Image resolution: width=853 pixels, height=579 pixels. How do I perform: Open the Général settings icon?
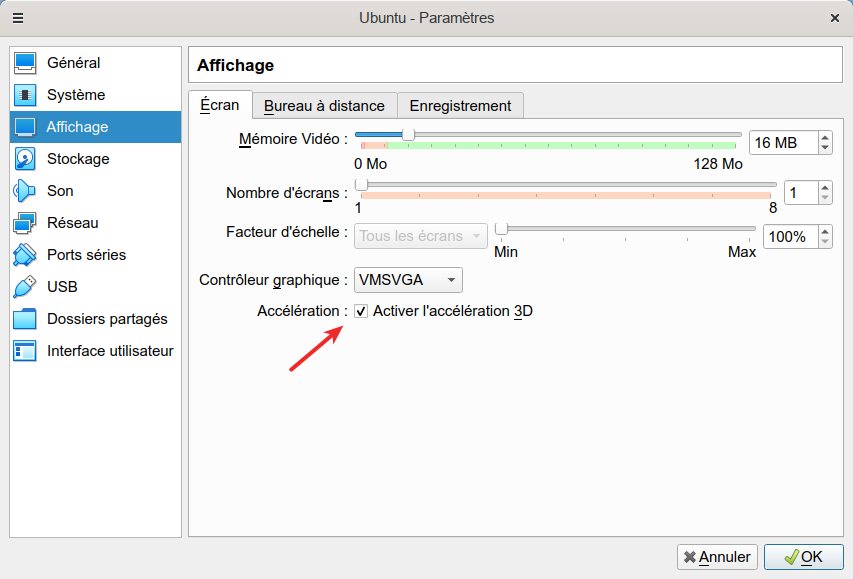pyautogui.click(x=25, y=63)
